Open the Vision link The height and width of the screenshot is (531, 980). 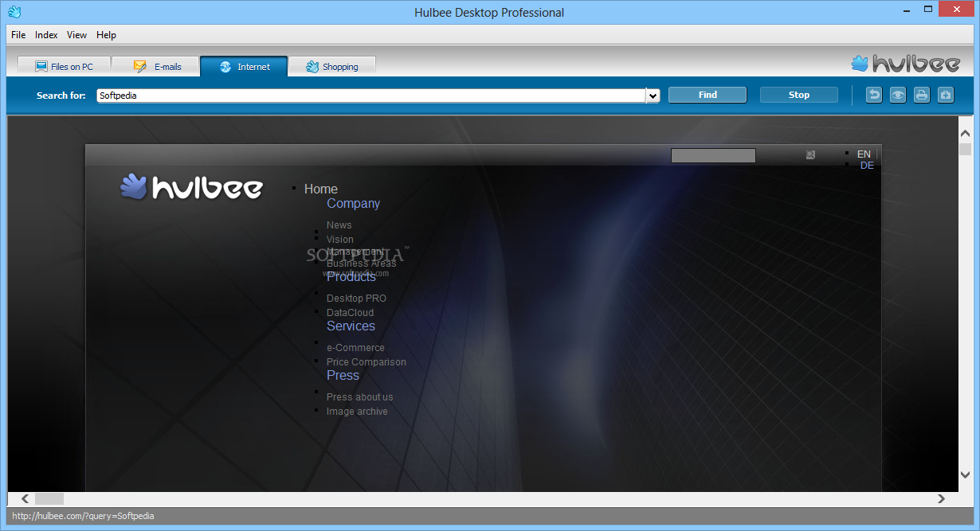(340, 240)
